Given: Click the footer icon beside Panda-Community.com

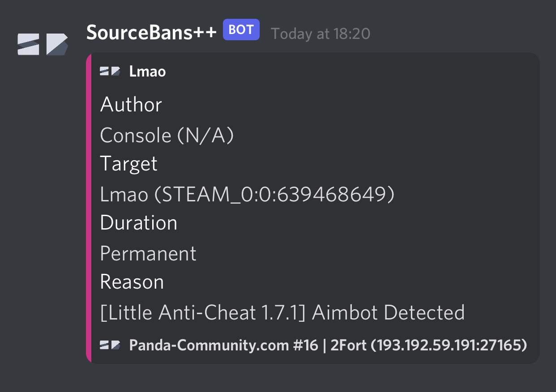Looking at the screenshot, I should 110,345.
